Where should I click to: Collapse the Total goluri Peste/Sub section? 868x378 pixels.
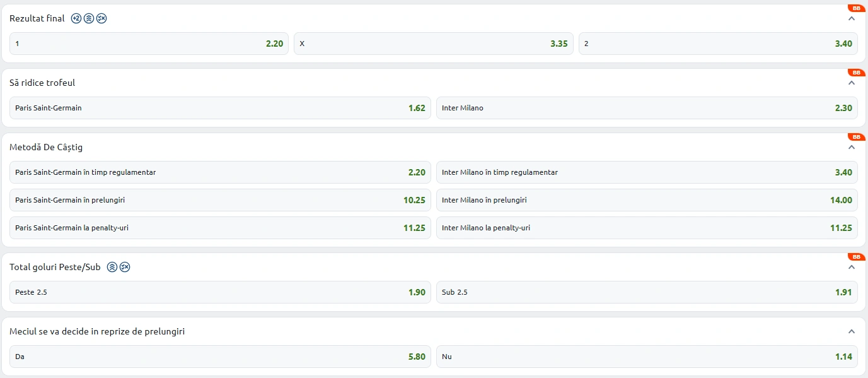pyautogui.click(x=852, y=267)
